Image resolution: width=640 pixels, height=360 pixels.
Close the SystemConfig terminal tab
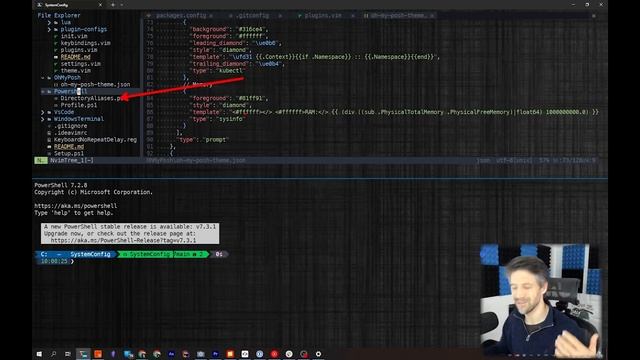click(x=100, y=5)
